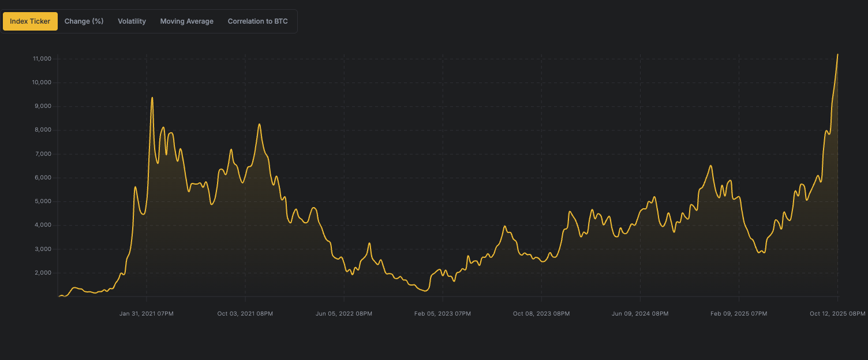Click the 5,000 y-axis value label
Screen dimensions: 868x360
click(44, 201)
